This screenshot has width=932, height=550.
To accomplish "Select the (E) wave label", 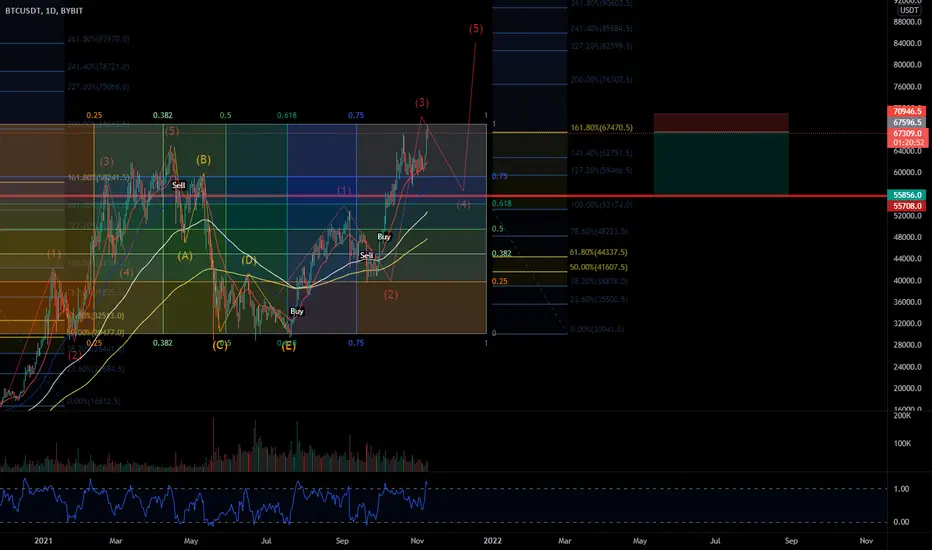I will tap(288, 346).
